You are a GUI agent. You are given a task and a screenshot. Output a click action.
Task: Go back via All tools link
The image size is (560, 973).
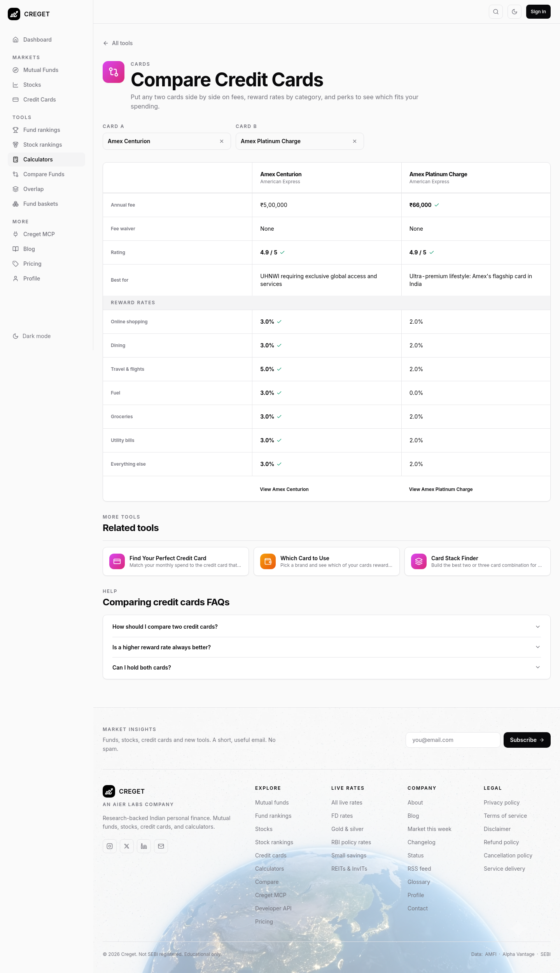point(118,43)
